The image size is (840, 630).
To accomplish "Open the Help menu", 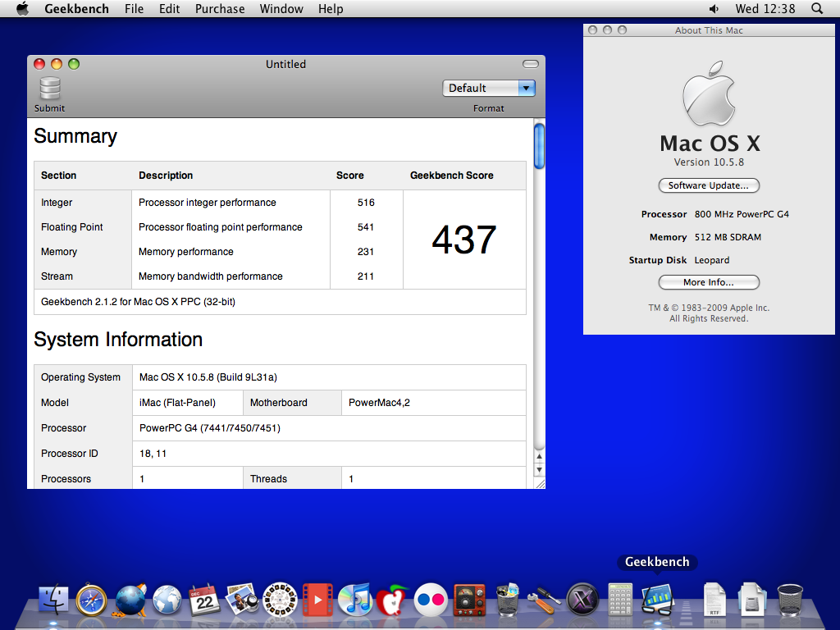I will [331, 8].
